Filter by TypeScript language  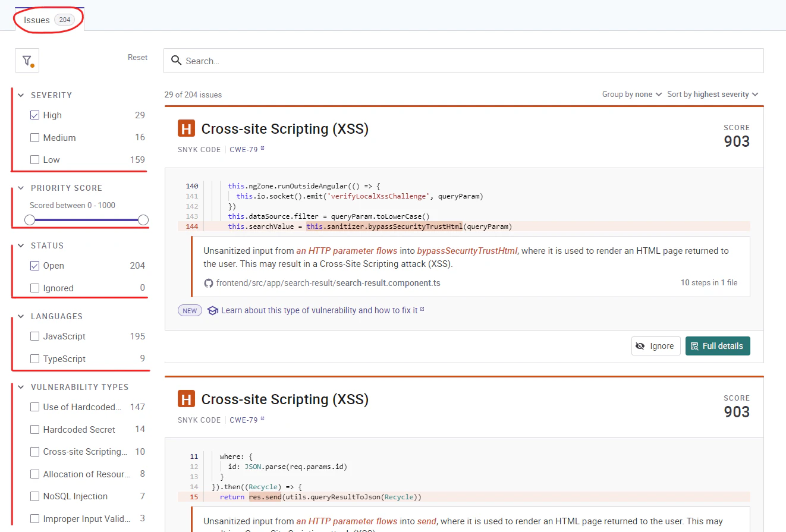[x=34, y=359]
